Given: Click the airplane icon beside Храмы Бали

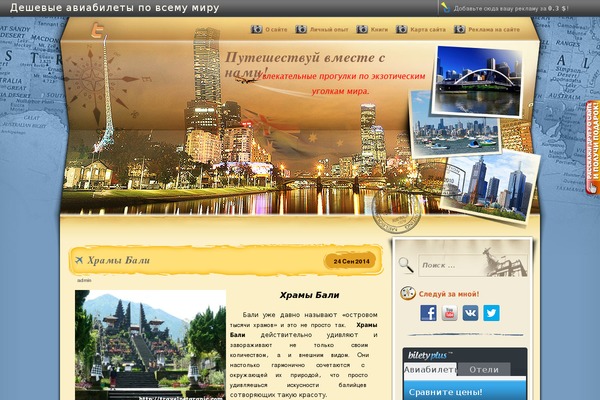Looking at the screenshot, I should coord(79,260).
